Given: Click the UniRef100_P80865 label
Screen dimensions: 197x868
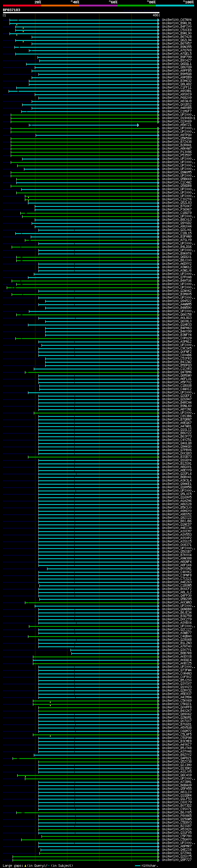Looking at the screenshot, I should click(x=176, y=816).
